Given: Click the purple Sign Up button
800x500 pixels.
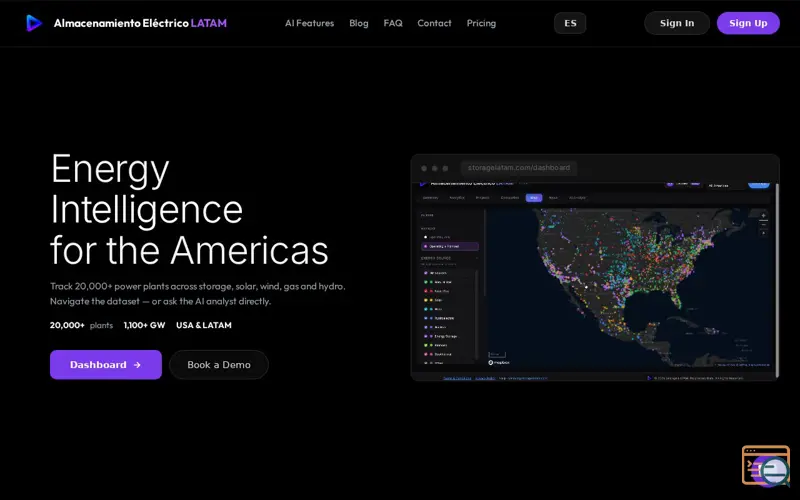Looking at the screenshot, I should coord(748,23).
